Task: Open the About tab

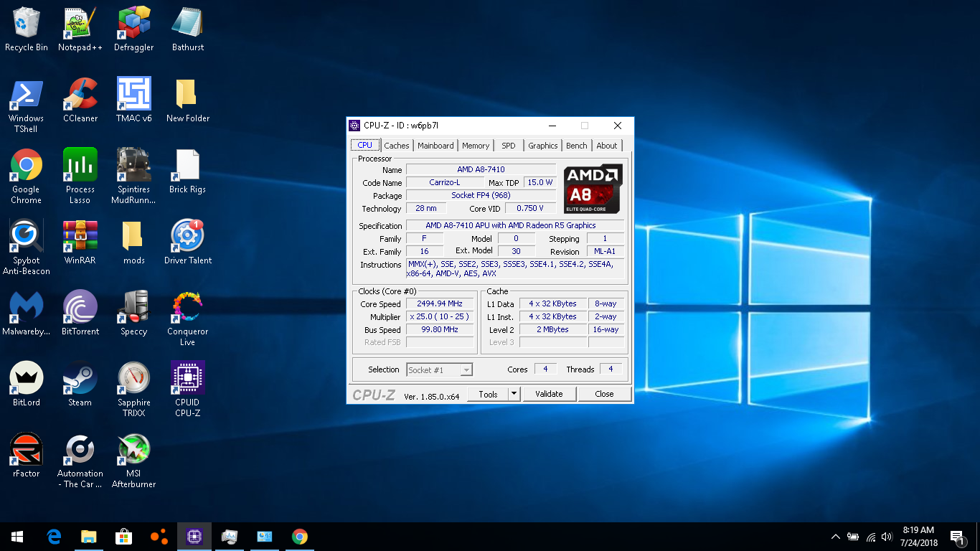Action: 607,146
